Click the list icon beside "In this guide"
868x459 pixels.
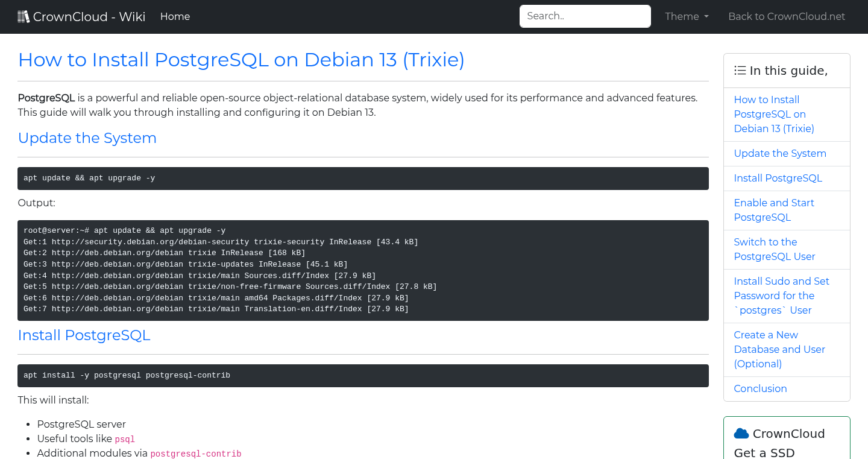pyautogui.click(x=740, y=70)
